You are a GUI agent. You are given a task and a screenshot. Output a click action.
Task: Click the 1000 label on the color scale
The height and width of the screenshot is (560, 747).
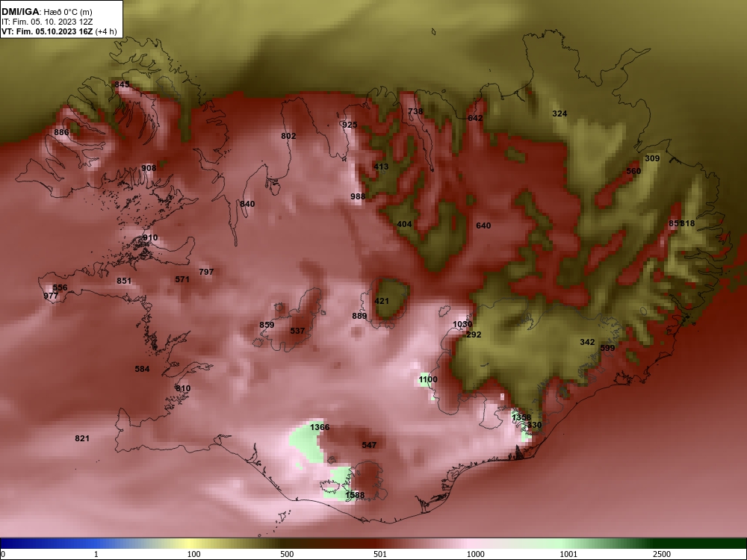475,554
